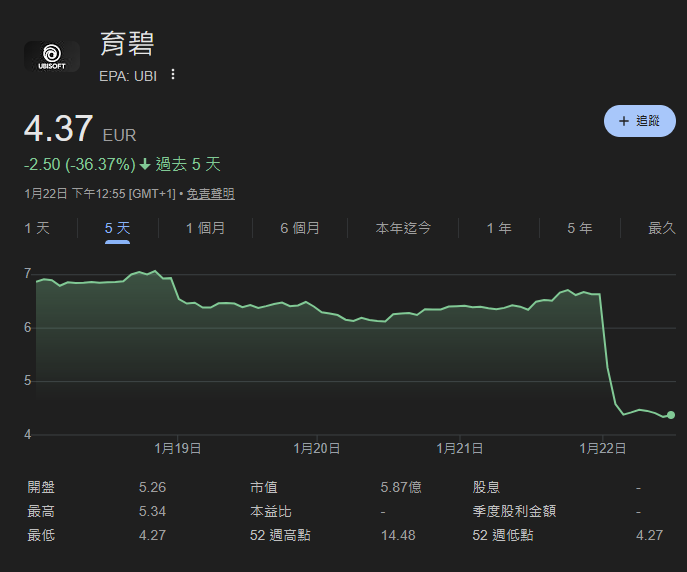687x572 pixels.
Task: Switch to the 5 年 range tab
Action: coord(580,228)
